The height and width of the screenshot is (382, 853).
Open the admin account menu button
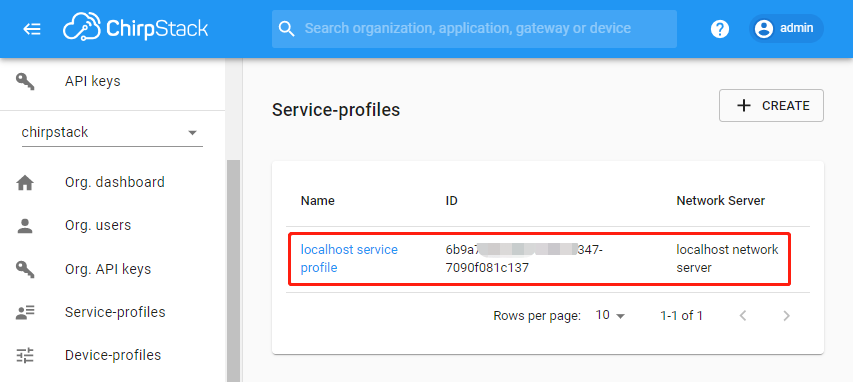(x=786, y=28)
